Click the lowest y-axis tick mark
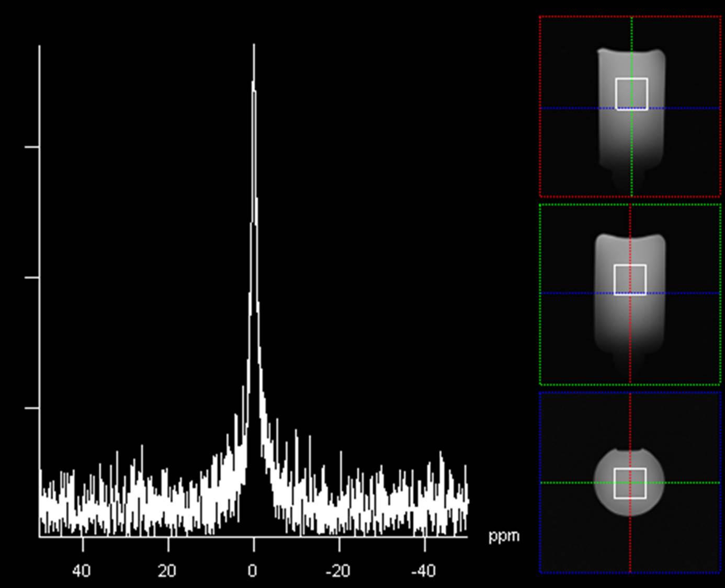This screenshot has height=588, width=725. point(31,408)
